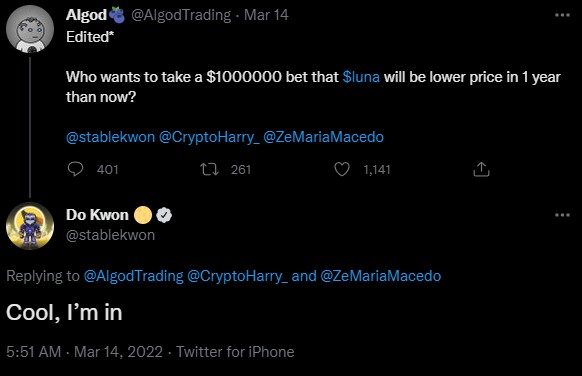
Task: Click @AlgodTrading in the Replying to line
Action: click(x=134, y=276)
